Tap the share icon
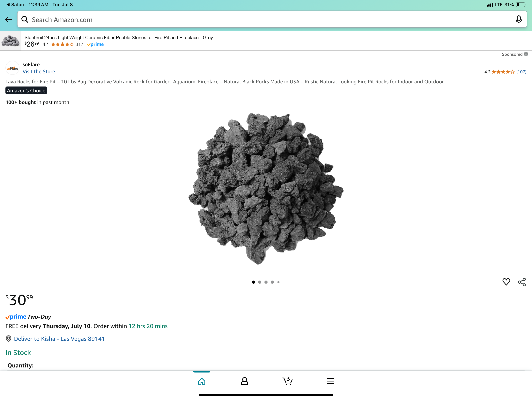Image resolution: width=532 pixels, height=399 pixels. pyautogui.click(x=522, y=282)
